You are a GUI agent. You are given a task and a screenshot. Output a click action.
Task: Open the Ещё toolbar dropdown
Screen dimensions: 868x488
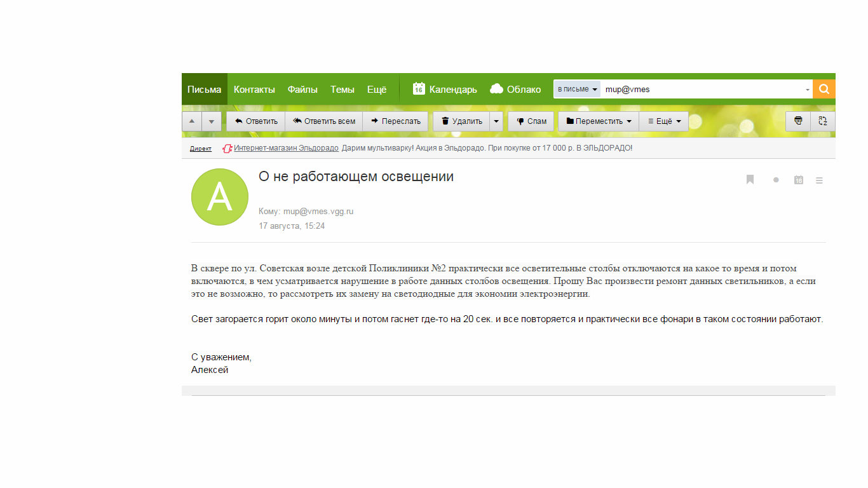(x=664, y=121)
